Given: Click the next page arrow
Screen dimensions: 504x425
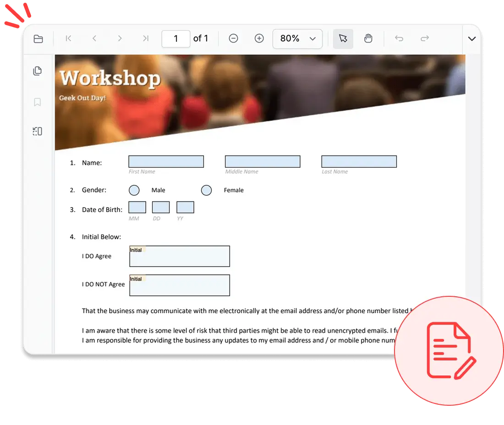Looking at the screenshot, I should (120, 38).
